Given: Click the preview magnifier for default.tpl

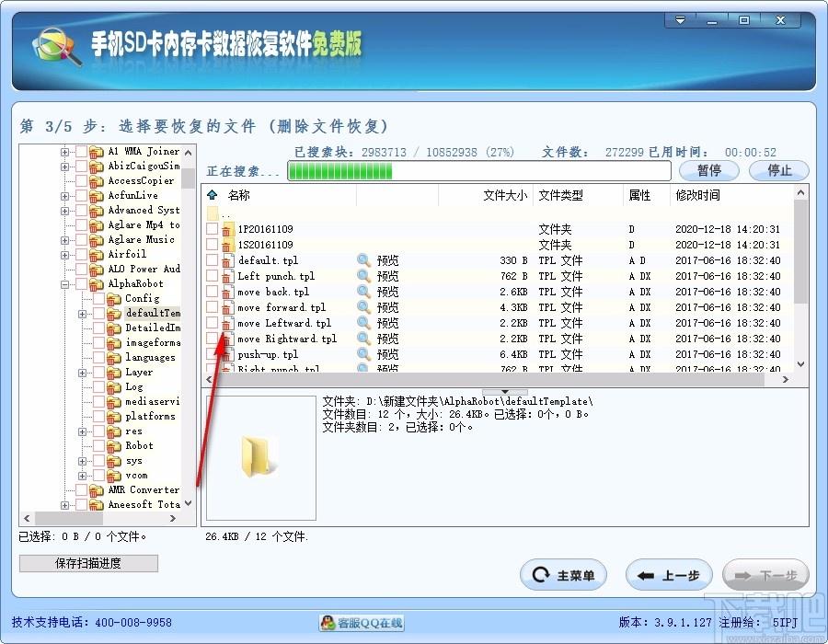Looking at the screenshot, I should [363, 259].
